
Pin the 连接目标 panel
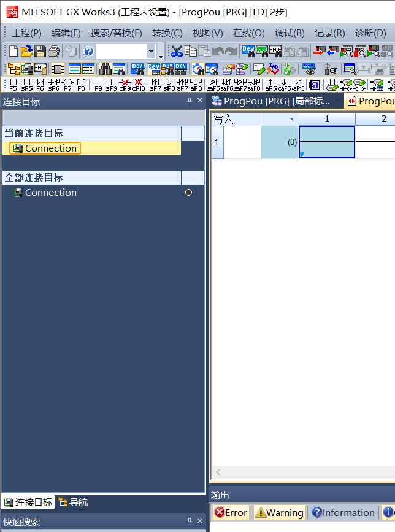(x=190, y=101)
